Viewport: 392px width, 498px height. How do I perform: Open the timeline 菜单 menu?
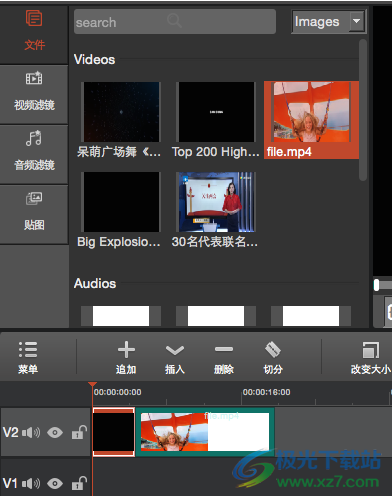click(28, 357)
